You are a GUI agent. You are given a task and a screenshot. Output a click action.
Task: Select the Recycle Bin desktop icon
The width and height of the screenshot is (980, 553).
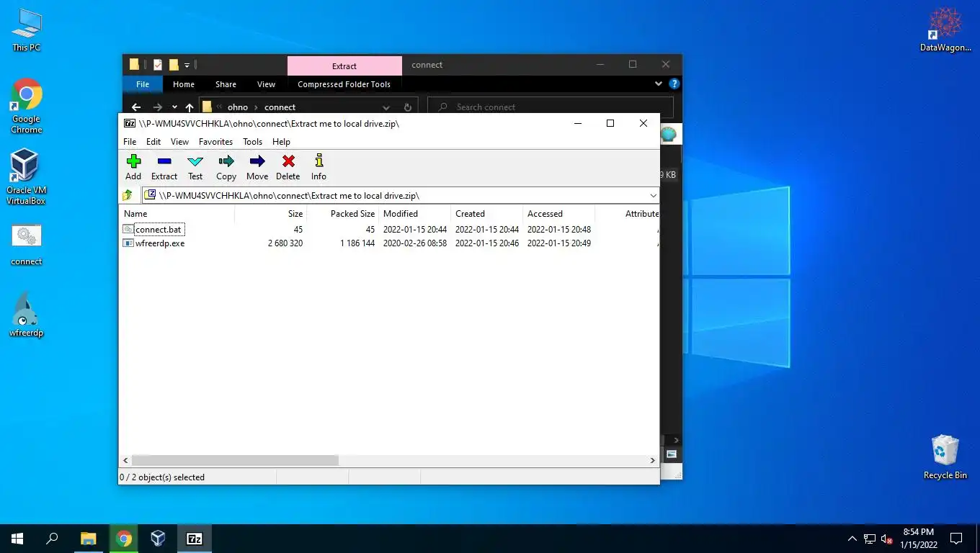[x=945, y=457]
